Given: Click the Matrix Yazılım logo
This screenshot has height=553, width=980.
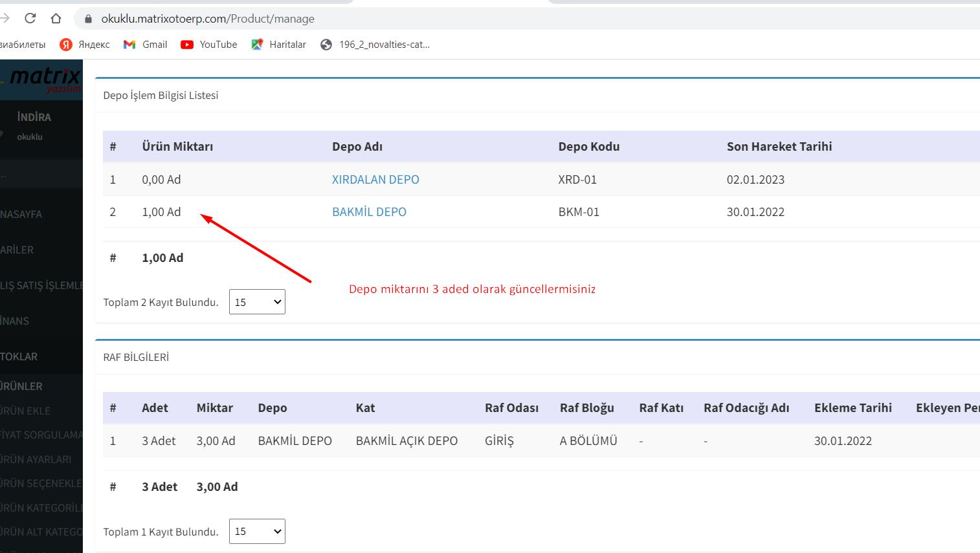Looking at the screenshot, I should 43,80.
